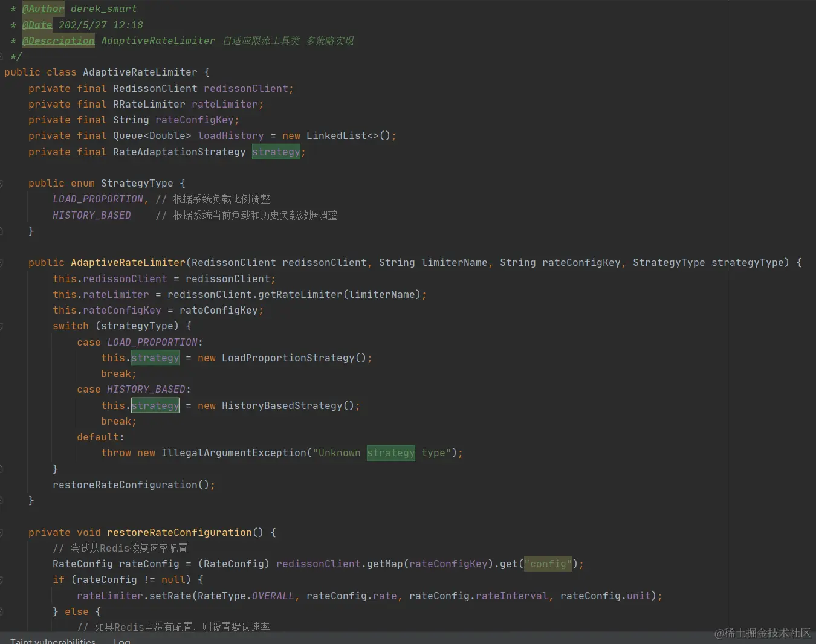Click IllegalArgumentException in the throw statement
This screenshot has height=644, width=816.
tap(234, 453)
